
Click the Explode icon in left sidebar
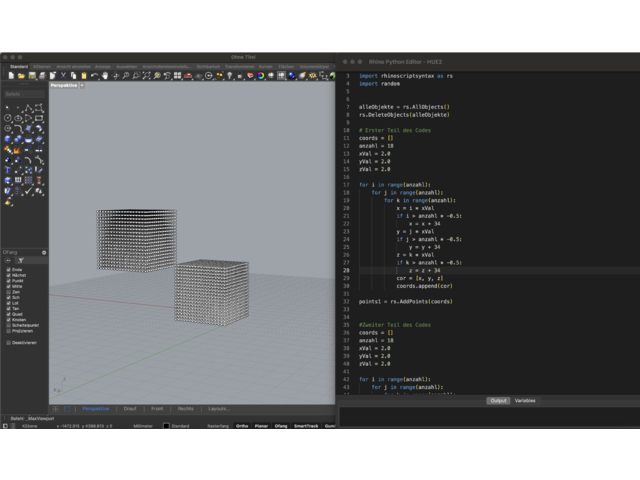coord(17,150)
